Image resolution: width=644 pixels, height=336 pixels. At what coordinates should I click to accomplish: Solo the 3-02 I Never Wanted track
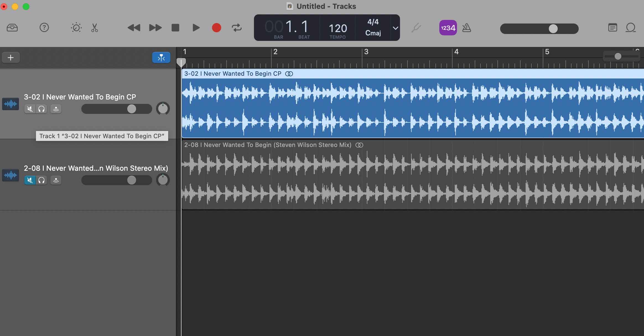(41, 109)
